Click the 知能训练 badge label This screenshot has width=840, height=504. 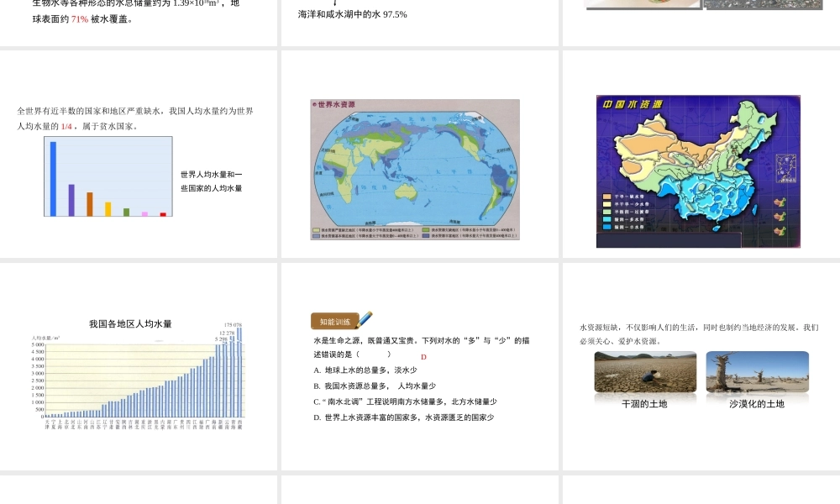335,322
